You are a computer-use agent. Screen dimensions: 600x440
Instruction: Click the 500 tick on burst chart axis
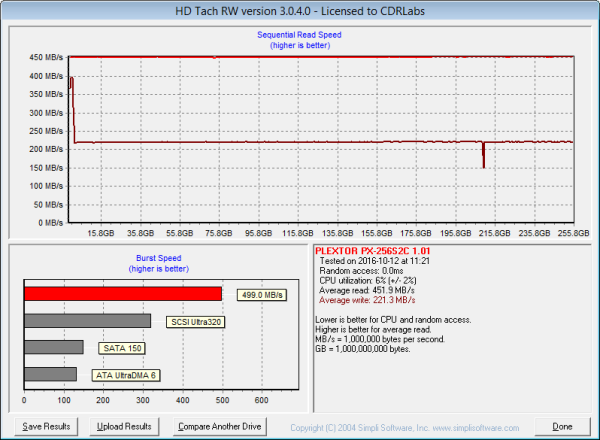(222, 400)
